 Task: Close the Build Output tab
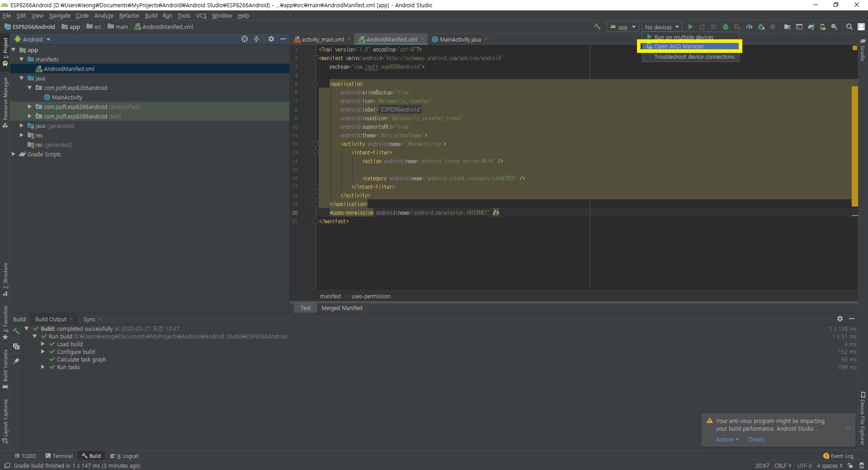click(71, 319)
